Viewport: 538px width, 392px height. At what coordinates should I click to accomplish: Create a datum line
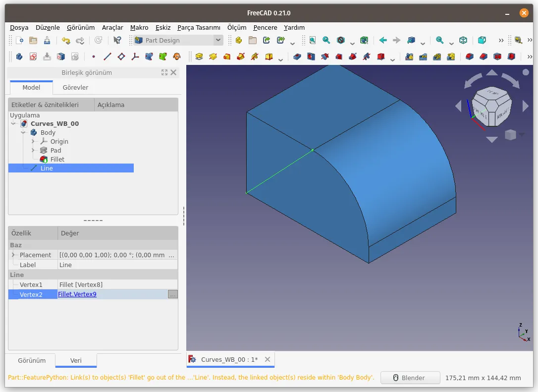pos(108,56)
